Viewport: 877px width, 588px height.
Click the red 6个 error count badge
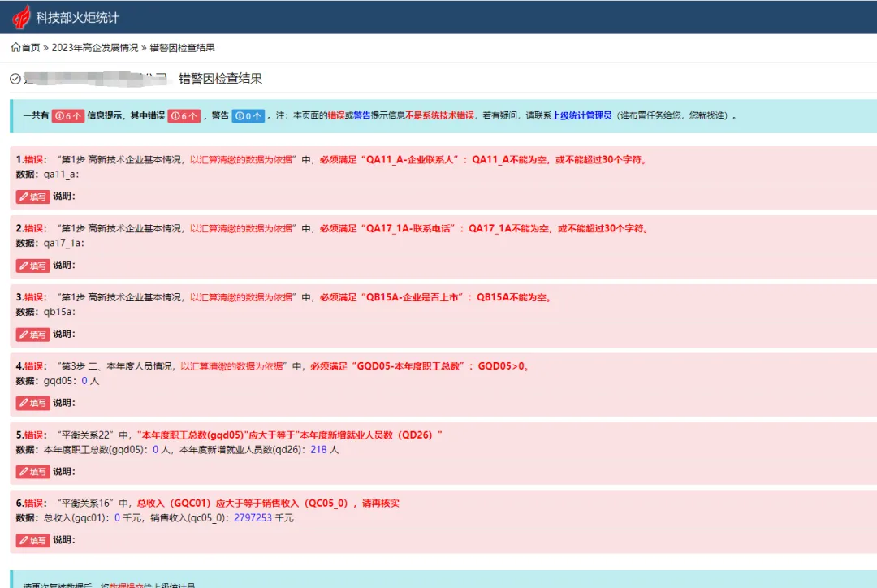184,116
